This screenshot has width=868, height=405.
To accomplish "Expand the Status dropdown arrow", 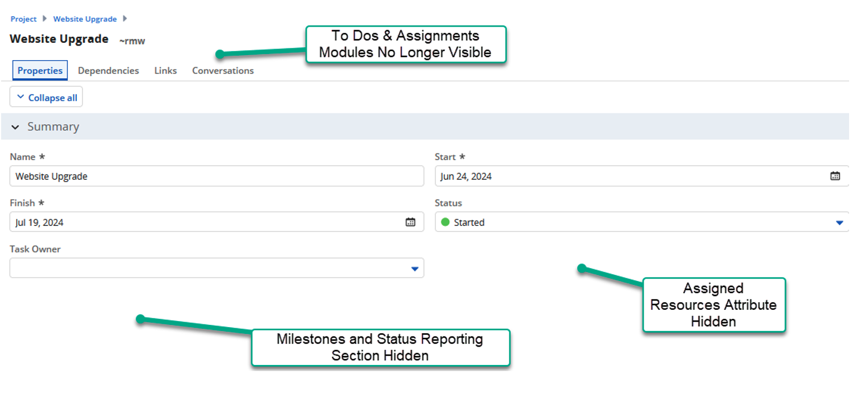I will 840,223.
